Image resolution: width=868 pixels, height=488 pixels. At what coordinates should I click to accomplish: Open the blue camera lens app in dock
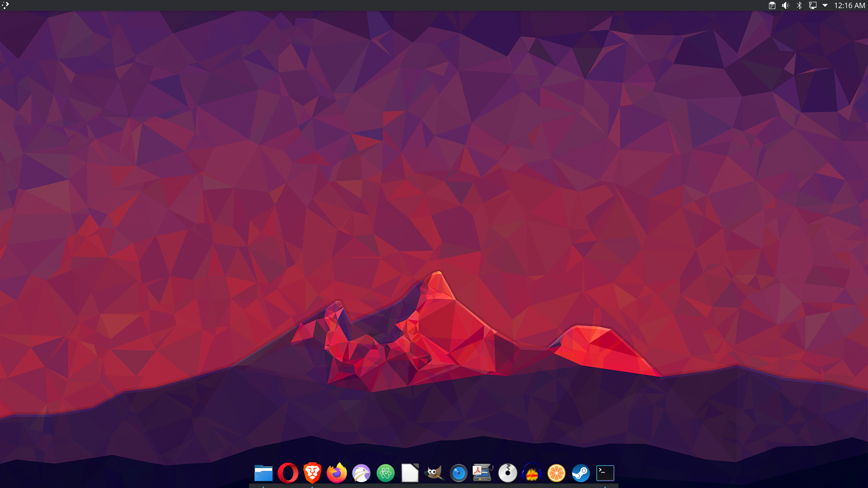click(x=459, y=473)
